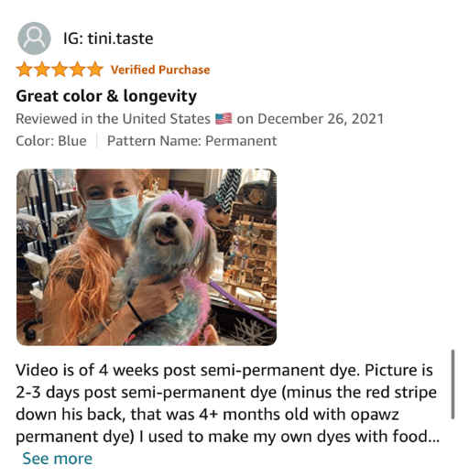Click the fourth orange rating star
458x476 pixels.
[x=78, y=70]
